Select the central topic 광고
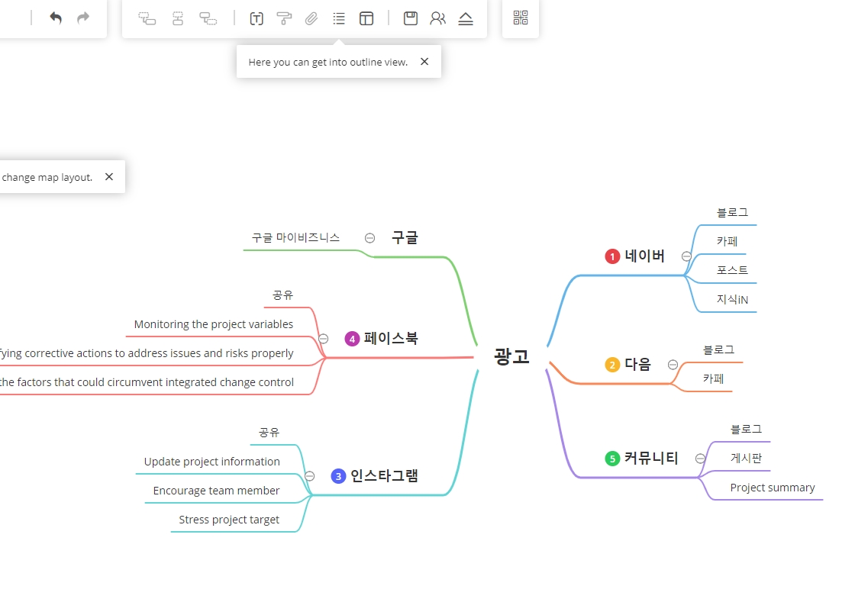 coord(511,356)
